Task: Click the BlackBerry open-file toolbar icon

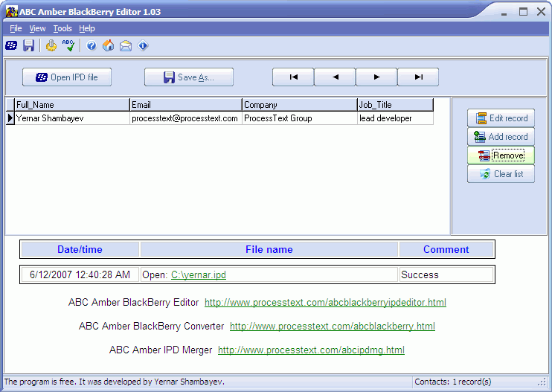Action: point(11,45)
